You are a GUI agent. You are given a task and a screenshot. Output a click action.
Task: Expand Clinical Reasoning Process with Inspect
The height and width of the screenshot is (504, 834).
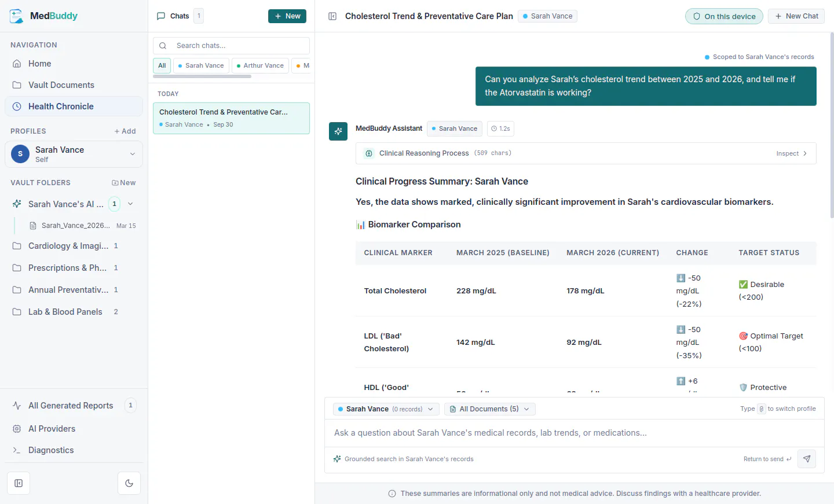(792, 153)
